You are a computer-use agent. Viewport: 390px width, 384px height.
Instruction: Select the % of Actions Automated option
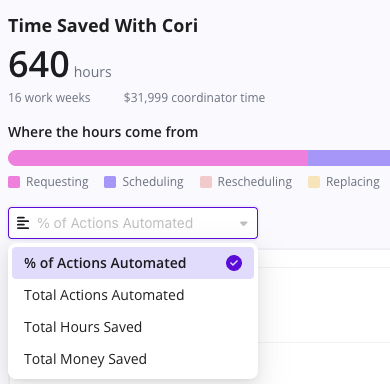coord(133,263)
